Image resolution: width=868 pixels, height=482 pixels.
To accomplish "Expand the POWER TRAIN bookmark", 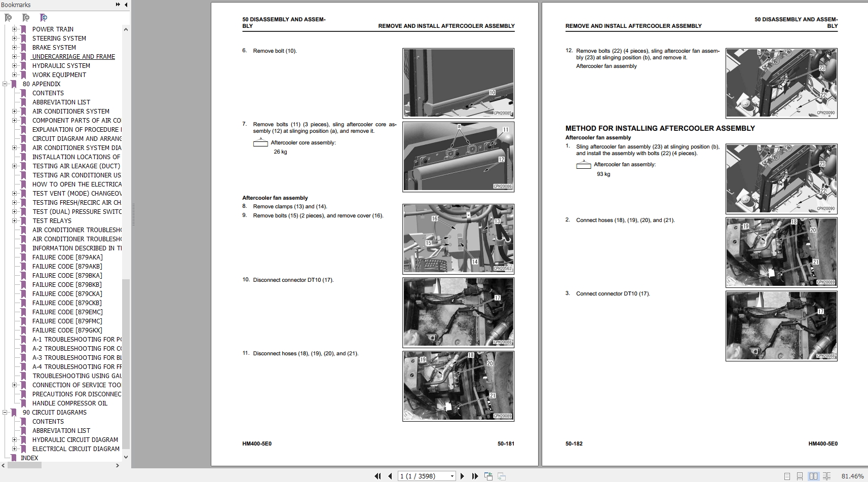I will tap(15, 29).
